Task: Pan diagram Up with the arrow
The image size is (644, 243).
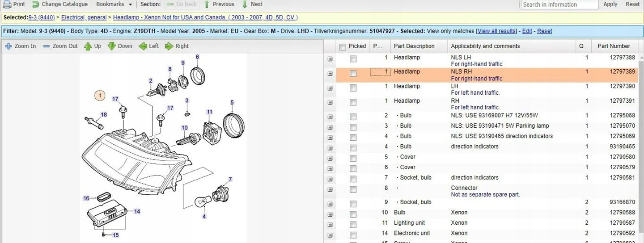Action: [x=88, y=46]
